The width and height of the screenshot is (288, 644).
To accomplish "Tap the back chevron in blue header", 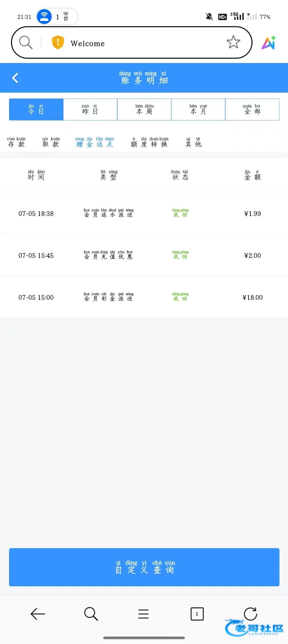I will click(x=15, y=78).
